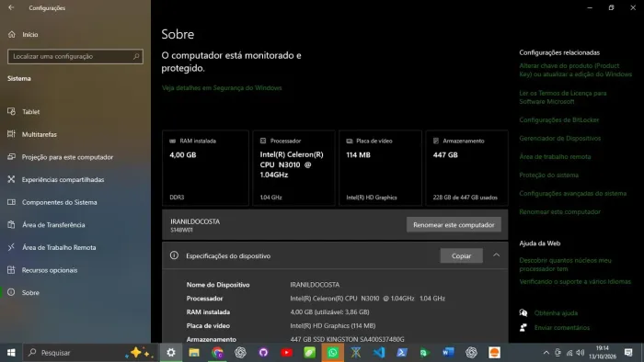
Task: Click the Settings gear in the taskbar
Action: click(x=171, y=353)
